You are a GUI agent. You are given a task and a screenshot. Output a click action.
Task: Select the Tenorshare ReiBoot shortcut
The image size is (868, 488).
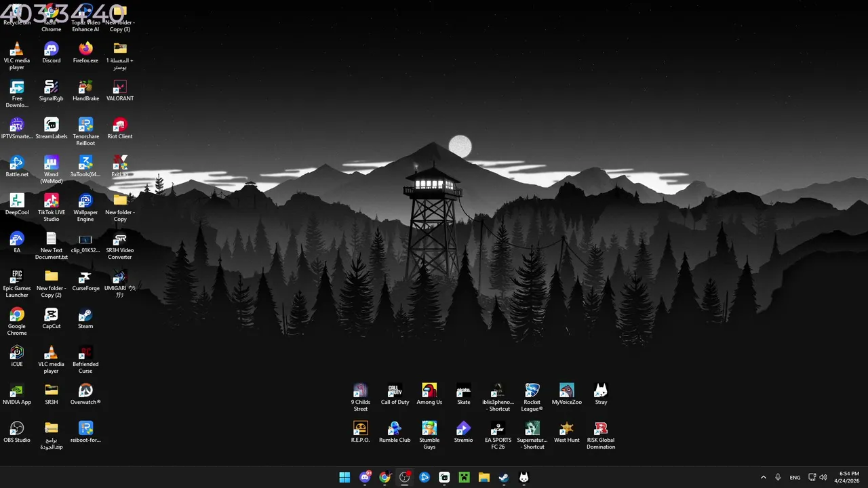coord(85,132)
